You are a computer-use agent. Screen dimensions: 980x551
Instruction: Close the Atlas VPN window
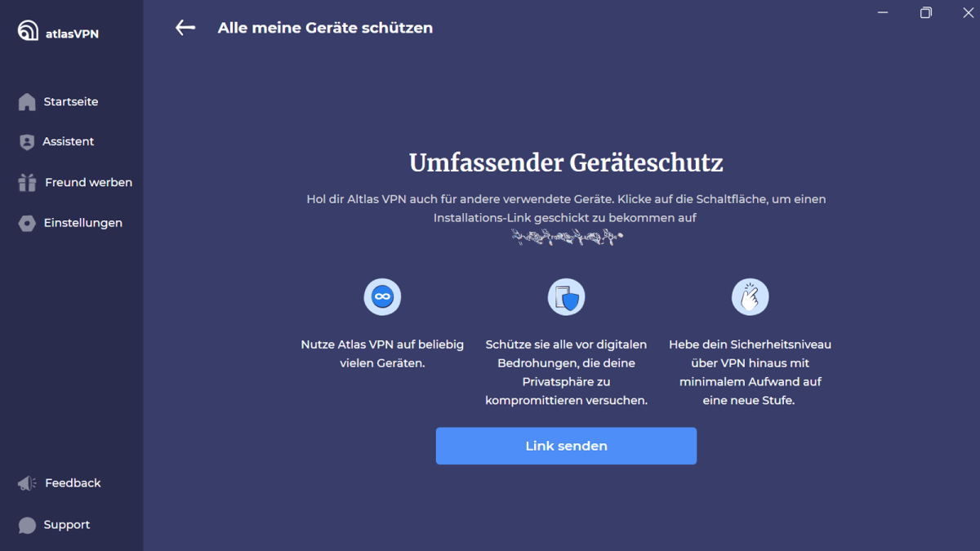pos(968,12)
